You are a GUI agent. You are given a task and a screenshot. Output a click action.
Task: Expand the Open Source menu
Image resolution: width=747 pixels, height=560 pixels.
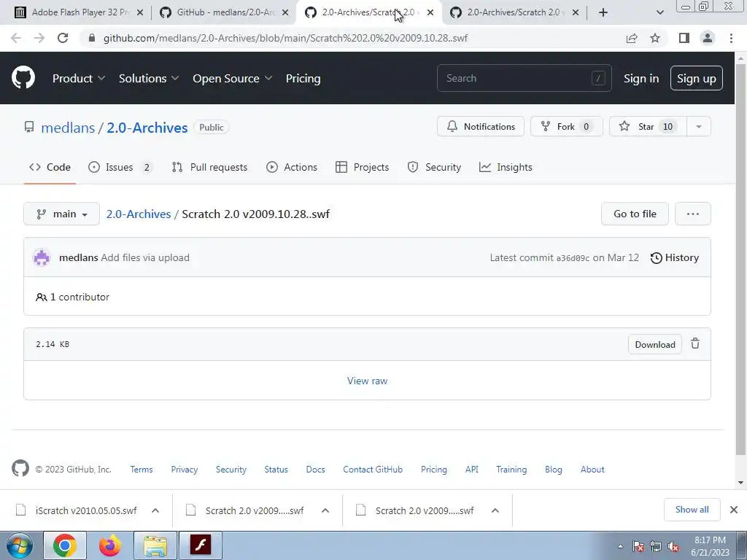coord(233,79)
